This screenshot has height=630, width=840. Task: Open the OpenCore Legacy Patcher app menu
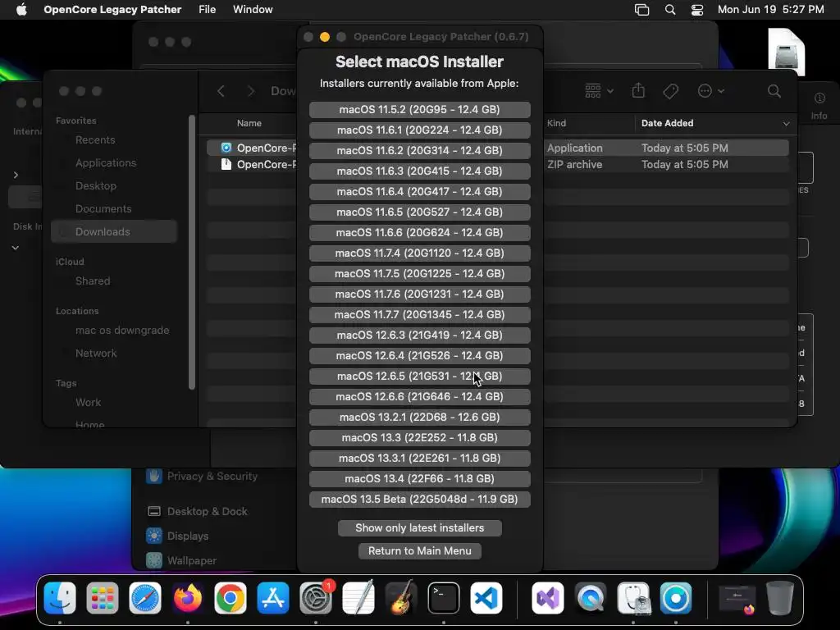pyautogui.click(x=112, y=10)
